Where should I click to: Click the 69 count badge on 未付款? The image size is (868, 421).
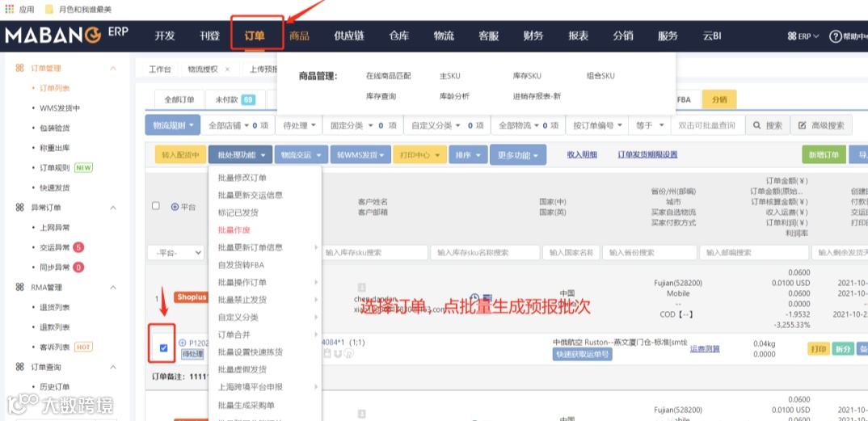pyautogui.click(x=249, y=100)
